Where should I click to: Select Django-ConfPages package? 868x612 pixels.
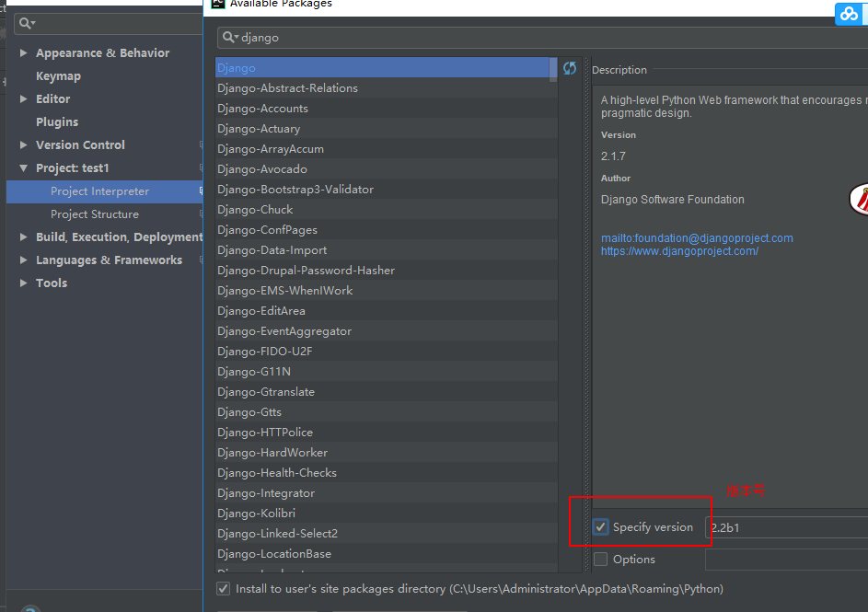click(387, 230)
